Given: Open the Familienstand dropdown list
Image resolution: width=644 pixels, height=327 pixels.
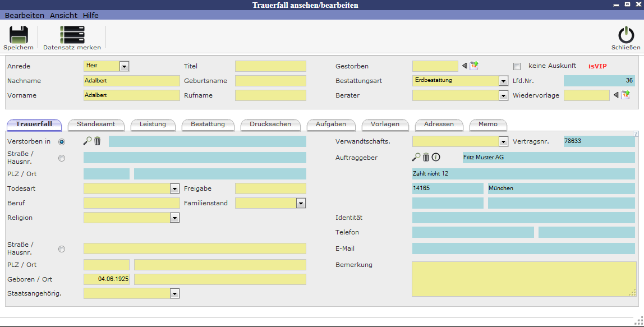Looking at the screenshot, I should tap(301, 204).
